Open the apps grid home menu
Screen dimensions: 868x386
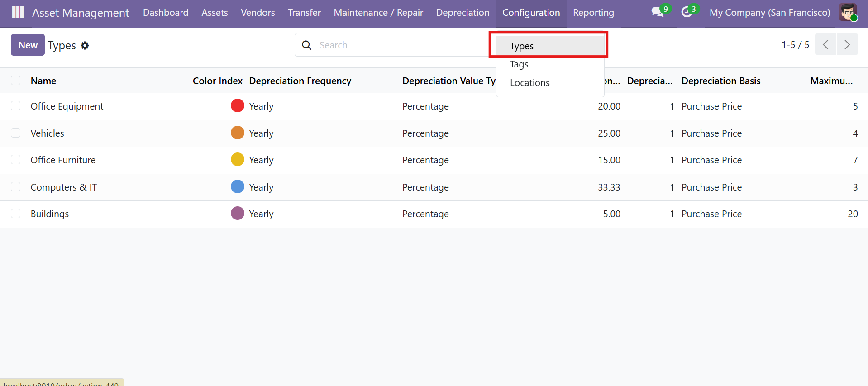tap(18, 12)
